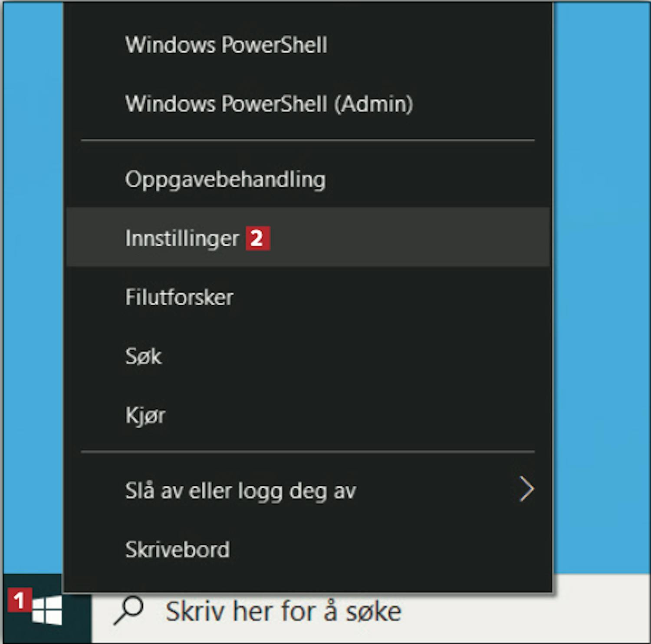Click separator line above Slå av entry

click(x=308, y=452)
